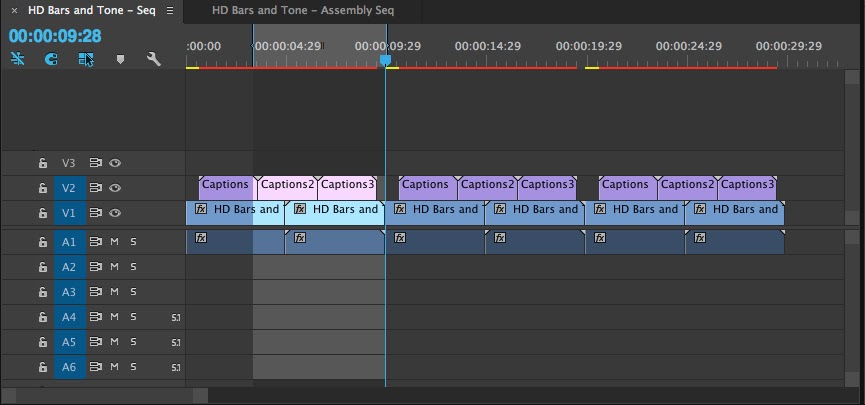This screenshot has width=865, height=405.
Task: Toggle lock on track A2
Action: click(x=42, y=267)
